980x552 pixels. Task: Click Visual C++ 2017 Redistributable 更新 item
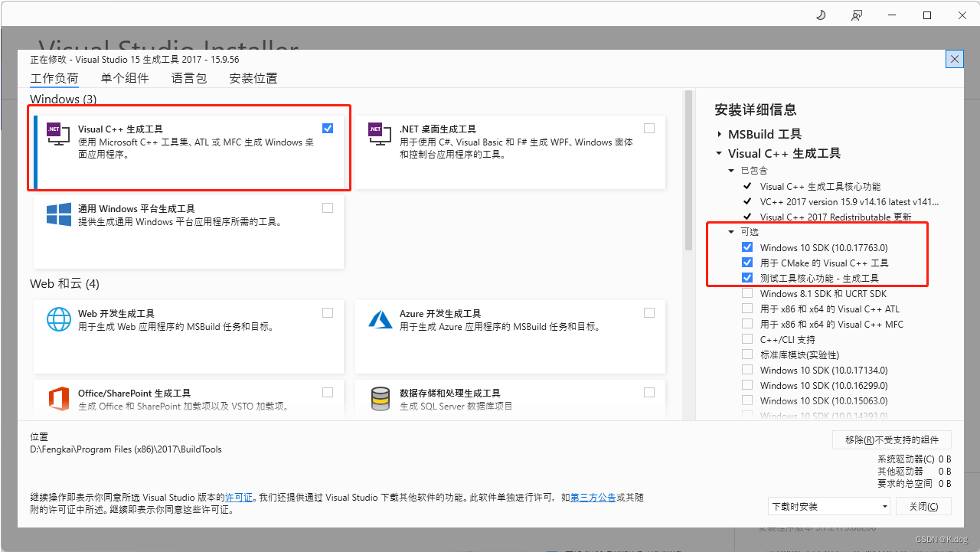[836, 217]
